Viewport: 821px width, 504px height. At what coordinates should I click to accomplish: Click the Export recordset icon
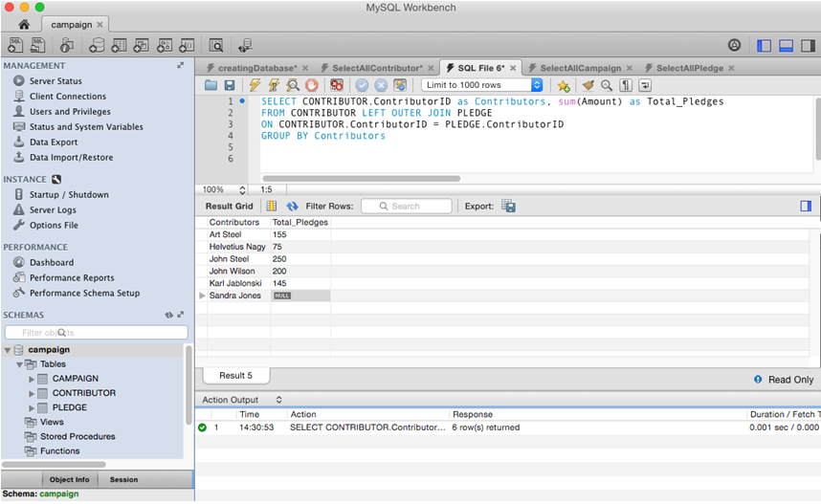click(x=509, y=206)
